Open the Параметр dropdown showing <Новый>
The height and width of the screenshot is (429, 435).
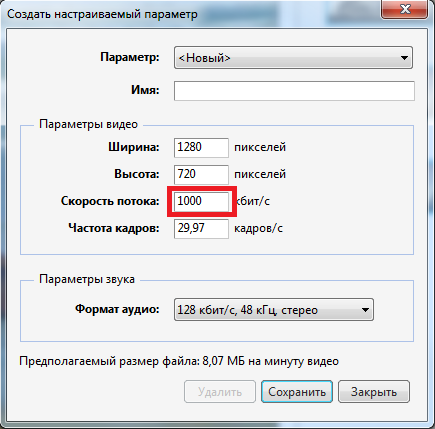point(293,58)
